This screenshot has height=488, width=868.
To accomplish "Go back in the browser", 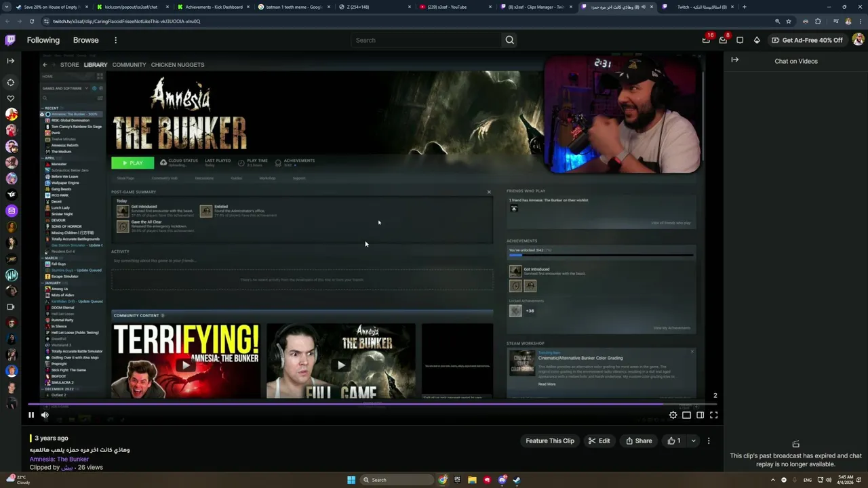I will point(7,21).
